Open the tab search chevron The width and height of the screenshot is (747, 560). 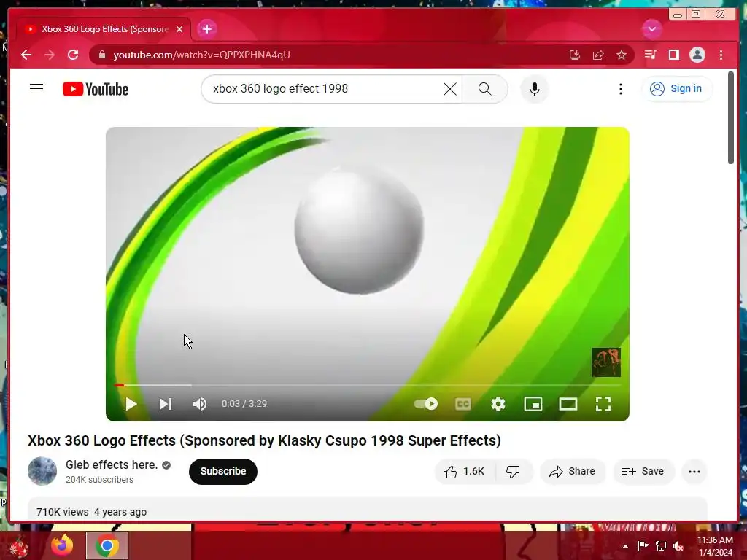[x=651, y=29]
